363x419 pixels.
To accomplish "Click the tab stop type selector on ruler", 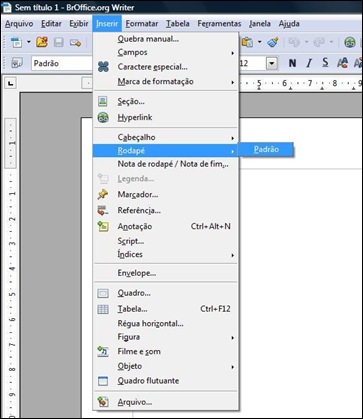I will click(10, 83).
